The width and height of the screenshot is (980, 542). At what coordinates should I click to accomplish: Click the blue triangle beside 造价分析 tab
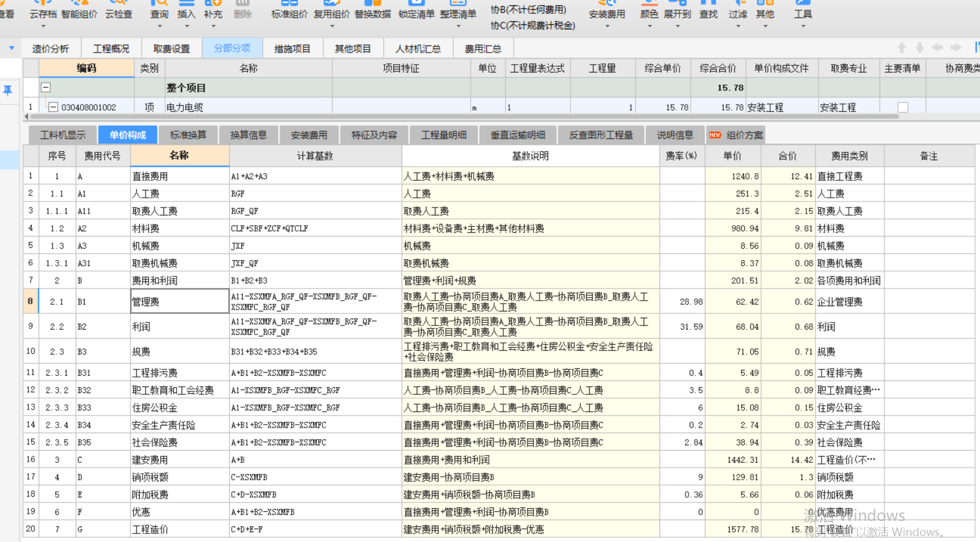click(x=11, y=48)
